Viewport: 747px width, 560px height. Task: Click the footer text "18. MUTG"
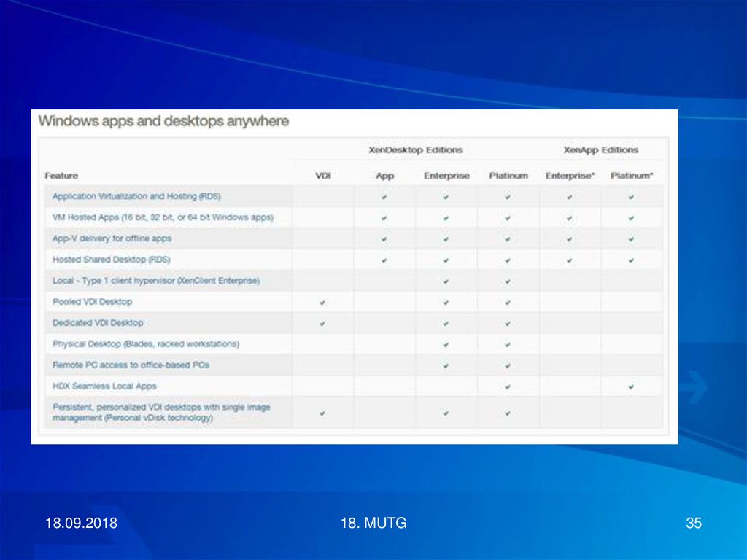coord(373,523)
